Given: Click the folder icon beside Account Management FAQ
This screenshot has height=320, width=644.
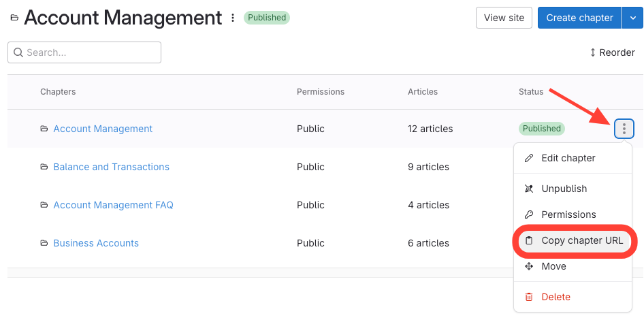Looking at the screenshot, I should 44,205.
